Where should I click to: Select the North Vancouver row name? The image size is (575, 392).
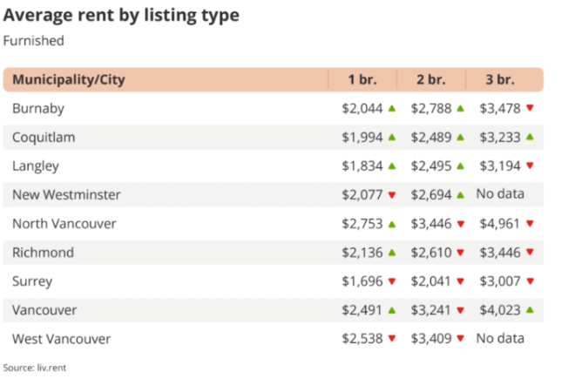point(64,224)
